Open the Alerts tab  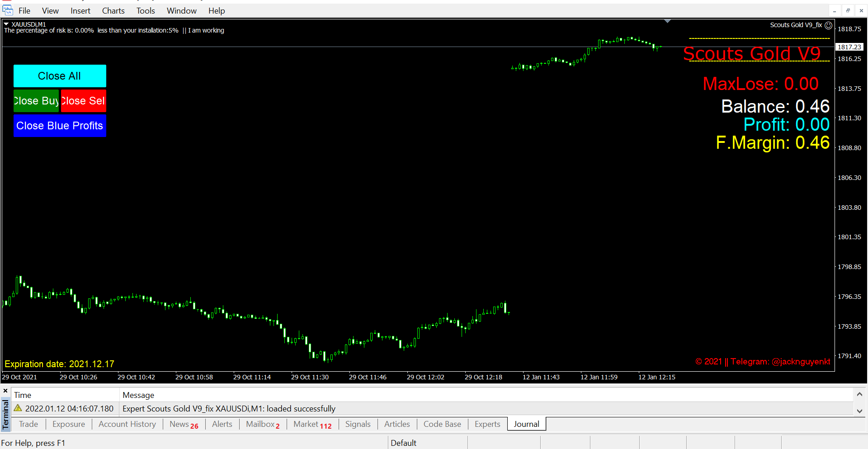point(222,424)
